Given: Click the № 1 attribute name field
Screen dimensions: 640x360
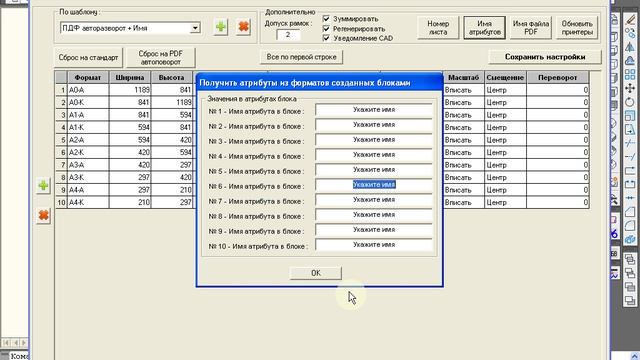Looking at the screenshot, I should 374,110.
